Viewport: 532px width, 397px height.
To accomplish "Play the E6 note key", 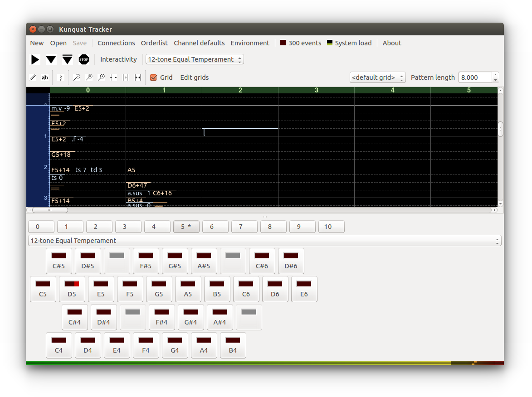I will [x=304, y=289].
